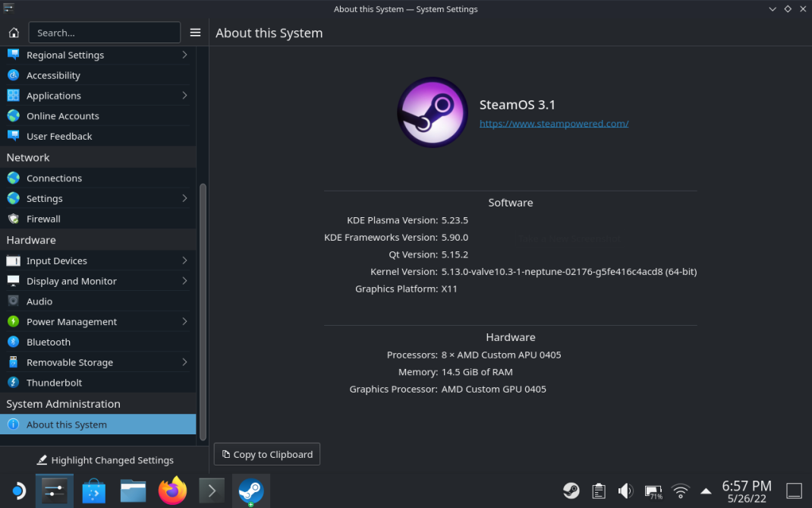The height and width of the screenshot is (508, 812).
Task: Expand the Input Devices chevron
Action: 184,260
